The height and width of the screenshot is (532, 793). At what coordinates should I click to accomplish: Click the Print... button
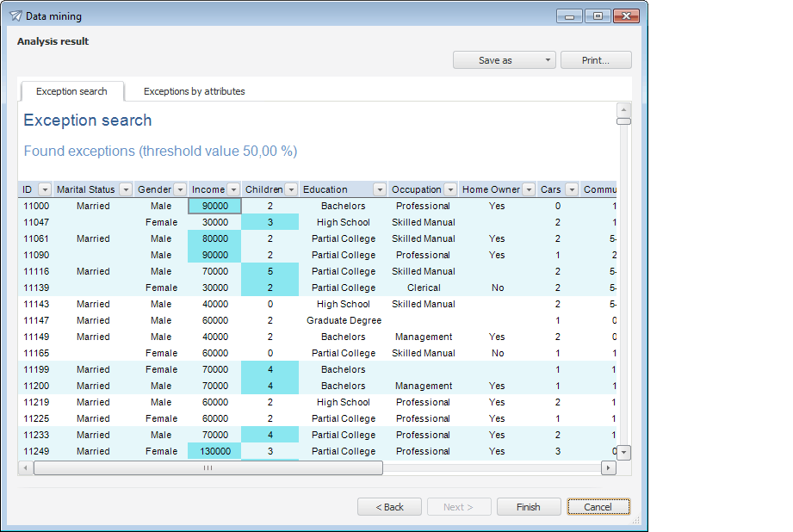pos(595,60)
